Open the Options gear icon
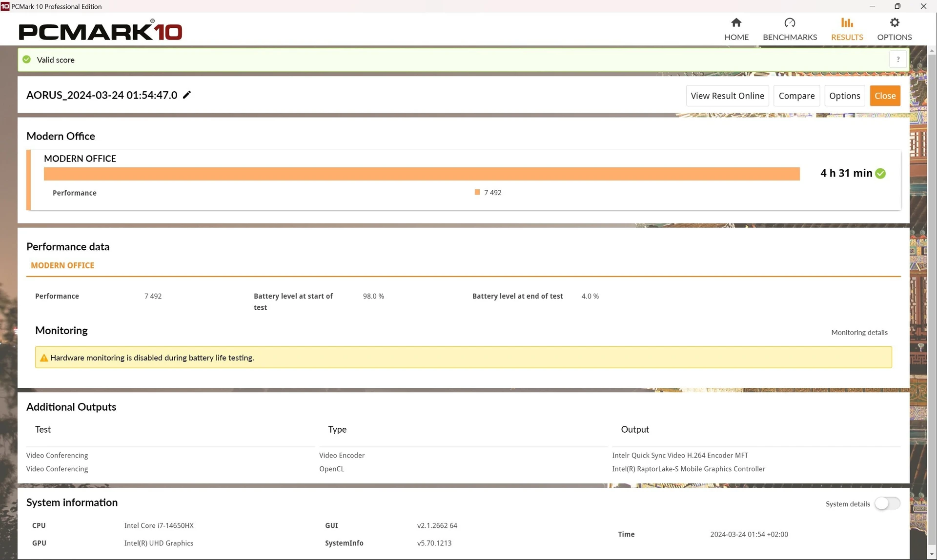The width and height of the screenshot is (937, 560). [894, 22]
